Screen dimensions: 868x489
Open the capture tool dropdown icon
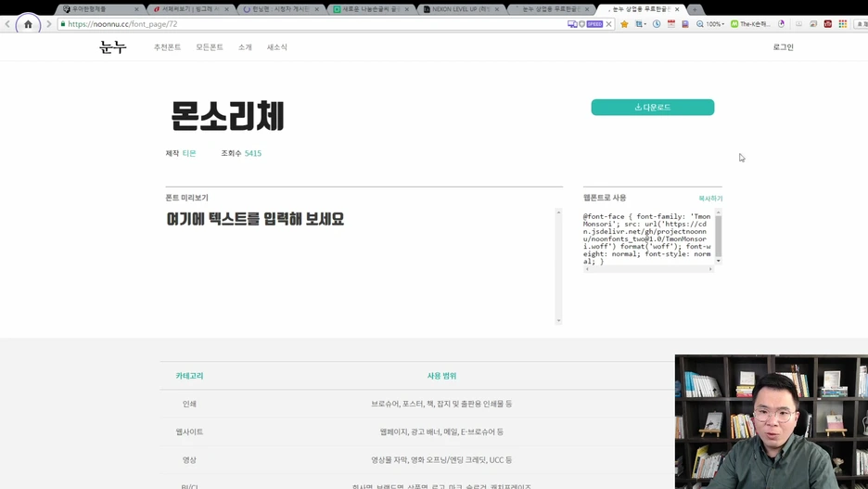click(x=641, y=24)
